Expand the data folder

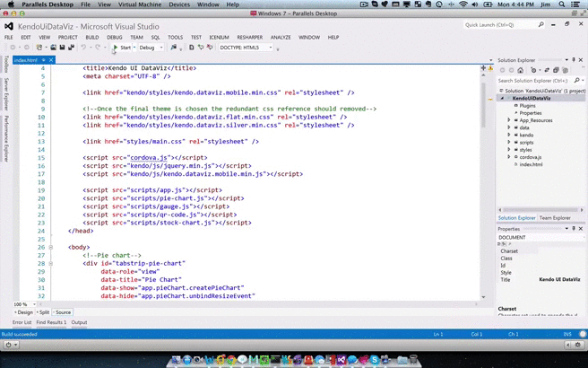(509, 127)
